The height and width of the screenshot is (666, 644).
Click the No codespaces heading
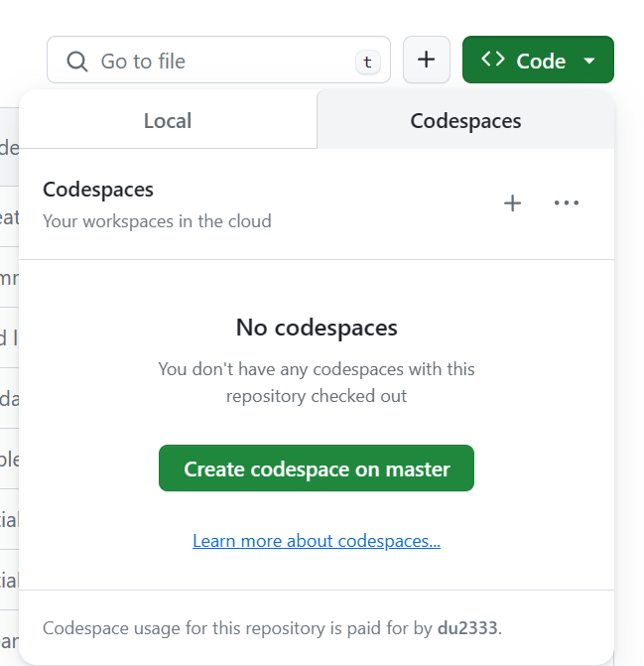[x=317, y=328]
